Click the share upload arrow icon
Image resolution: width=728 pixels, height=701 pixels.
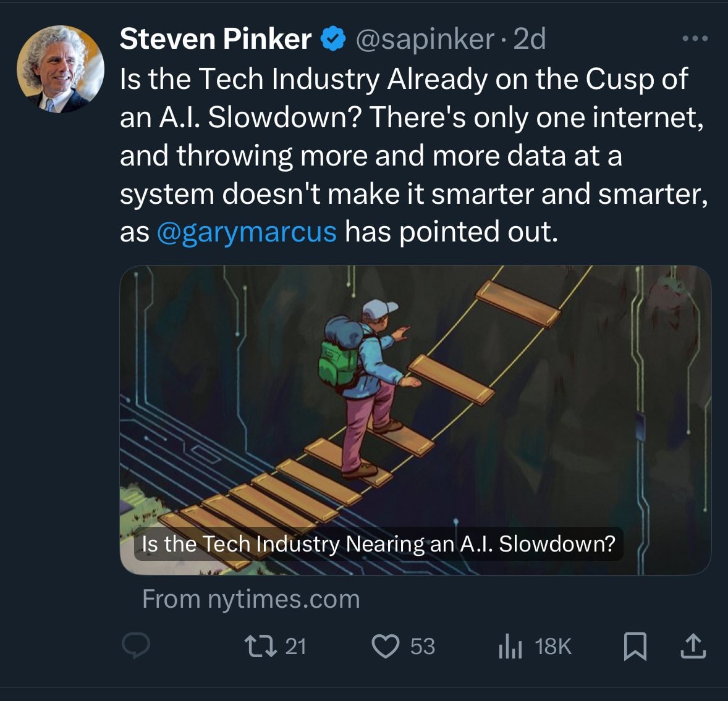(x=693, y=646)
